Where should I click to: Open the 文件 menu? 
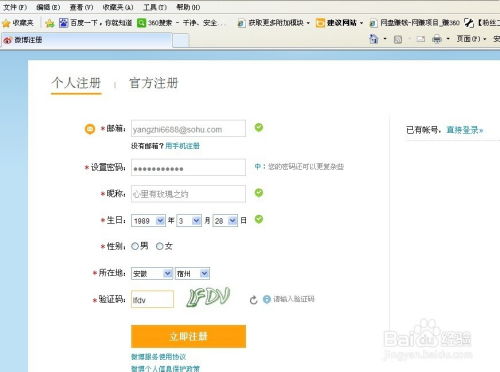15,7
